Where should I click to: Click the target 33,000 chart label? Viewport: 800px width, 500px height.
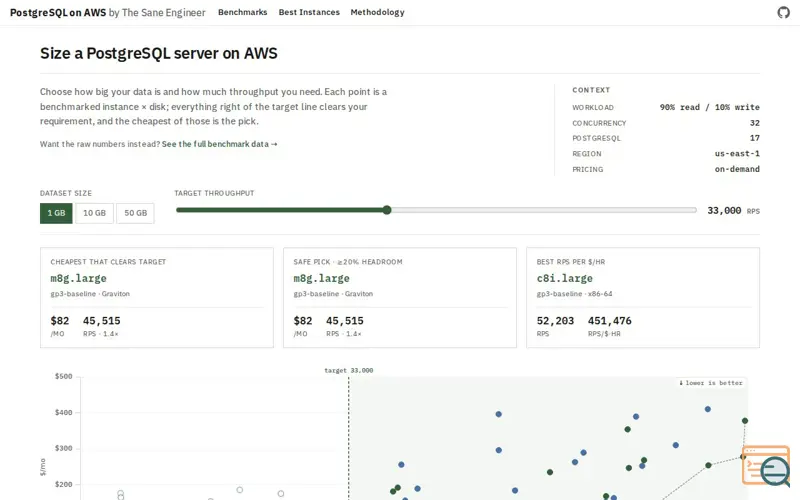click(x=348, y=370)
